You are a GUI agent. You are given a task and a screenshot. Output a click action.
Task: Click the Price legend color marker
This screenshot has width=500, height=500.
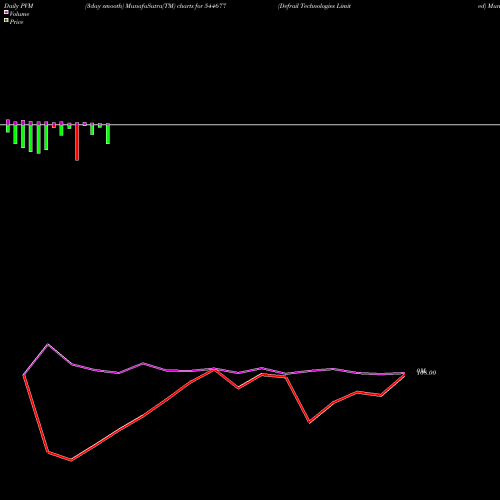(6, 20)
